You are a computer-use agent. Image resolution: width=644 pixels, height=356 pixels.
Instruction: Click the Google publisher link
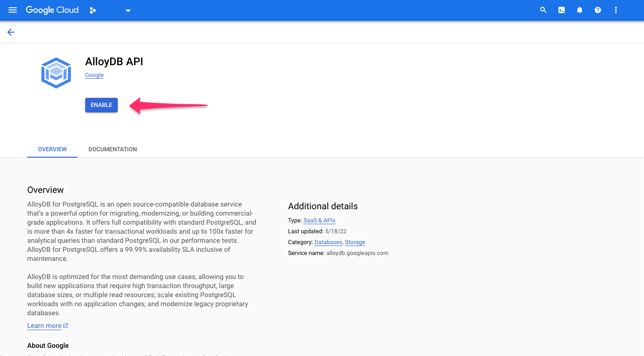pyautogui.click(x=94, y=75)
